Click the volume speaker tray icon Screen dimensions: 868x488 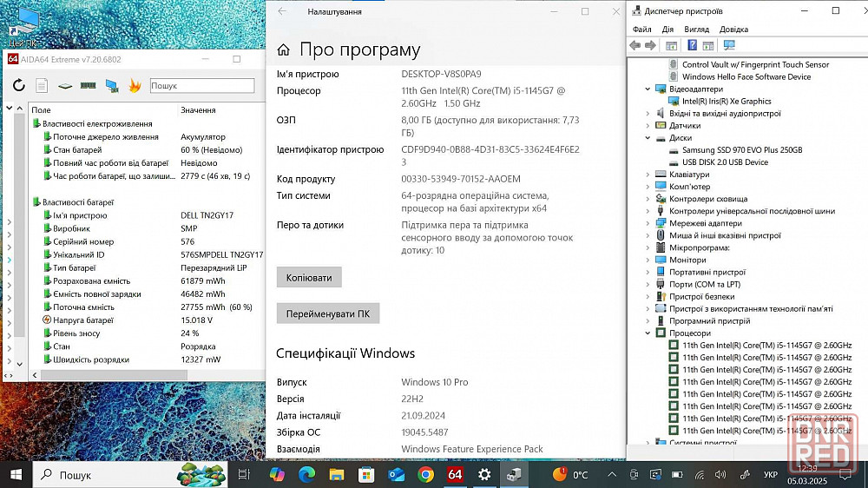coord(720,475)
